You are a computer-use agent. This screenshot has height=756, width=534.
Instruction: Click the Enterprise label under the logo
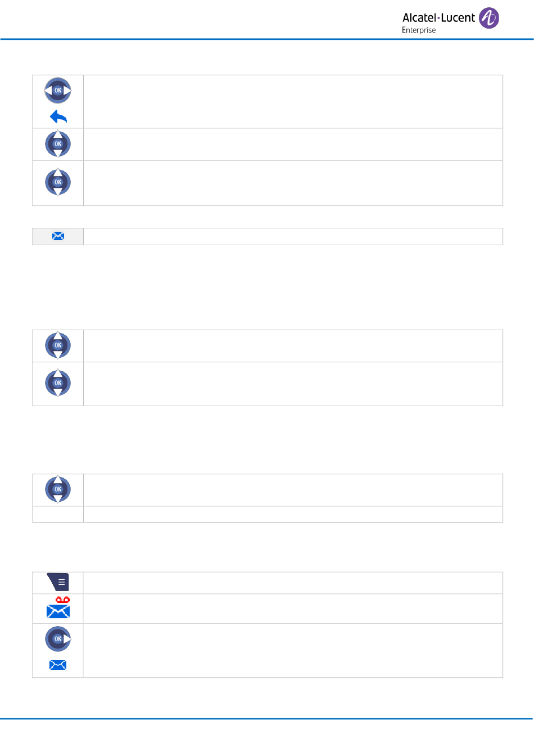[419, 30]
